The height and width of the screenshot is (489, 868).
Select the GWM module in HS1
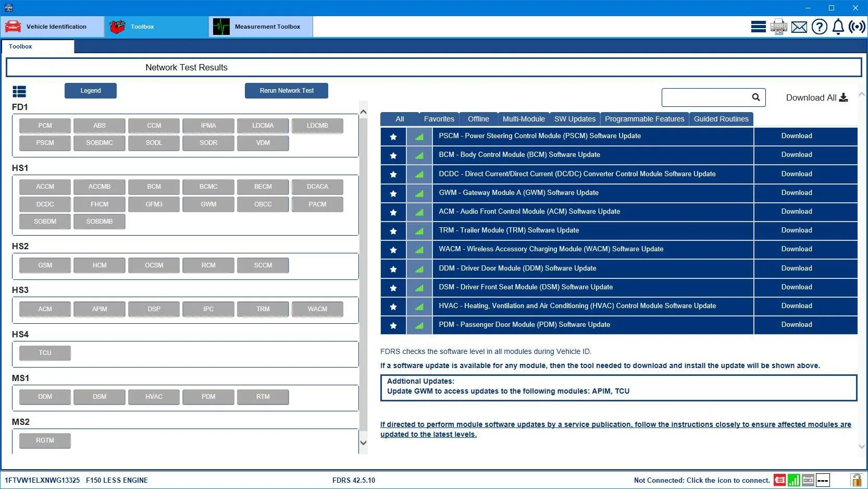[x=208, y=204]
